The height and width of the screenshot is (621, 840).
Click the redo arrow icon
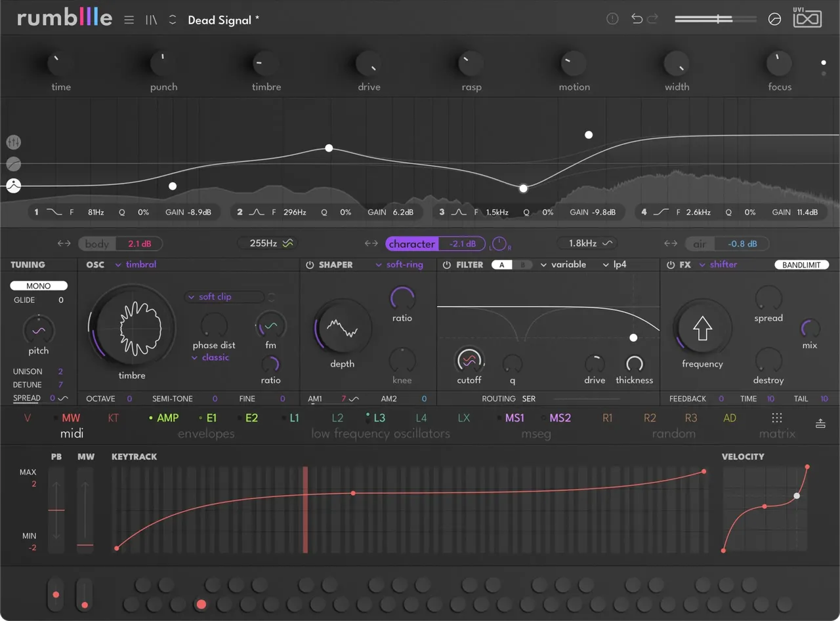click(652, 19)
